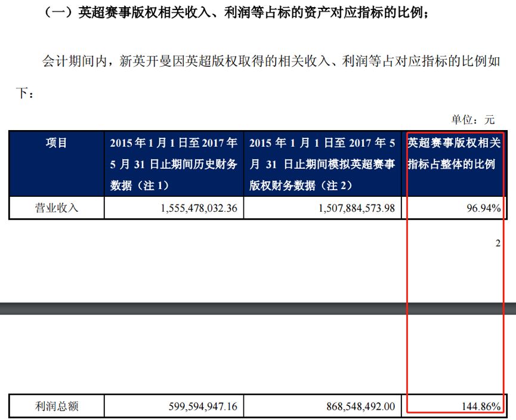Viewport: 516px width, 420px height.
Task: Select the paragraph starting with 会计期间内
Action: tap(258, 78)
